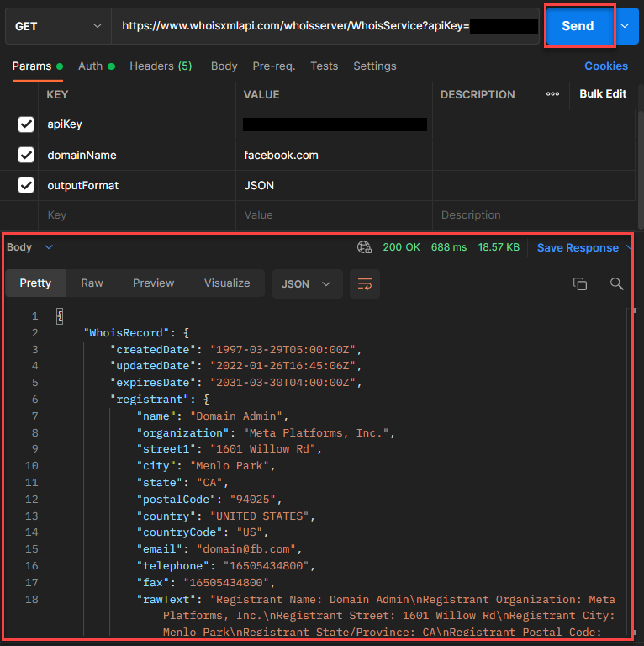
Task: Open the GET method dropdown
Action: pos(58,26)
